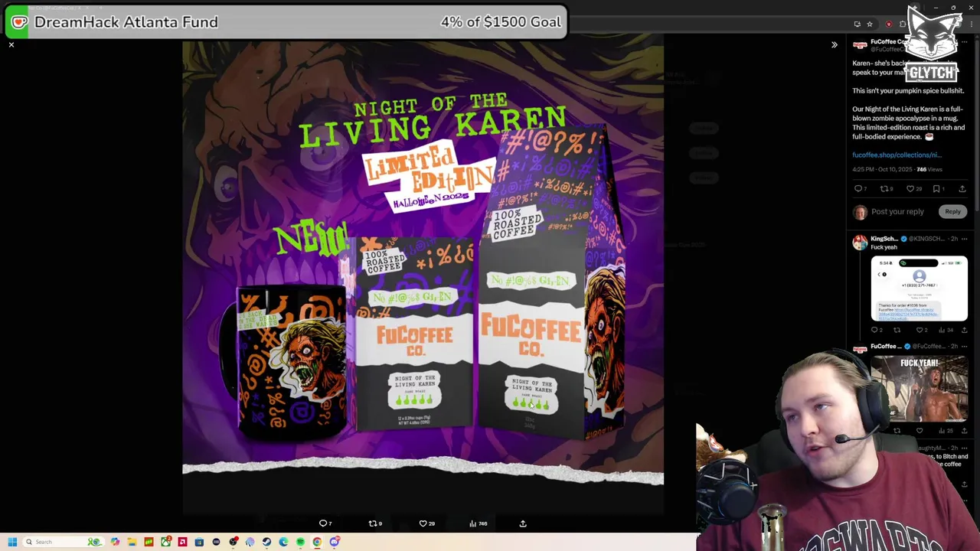The width and height of the screenshot is (980, 551).
Task: Open the Windows Start menu
Action: 12,542
